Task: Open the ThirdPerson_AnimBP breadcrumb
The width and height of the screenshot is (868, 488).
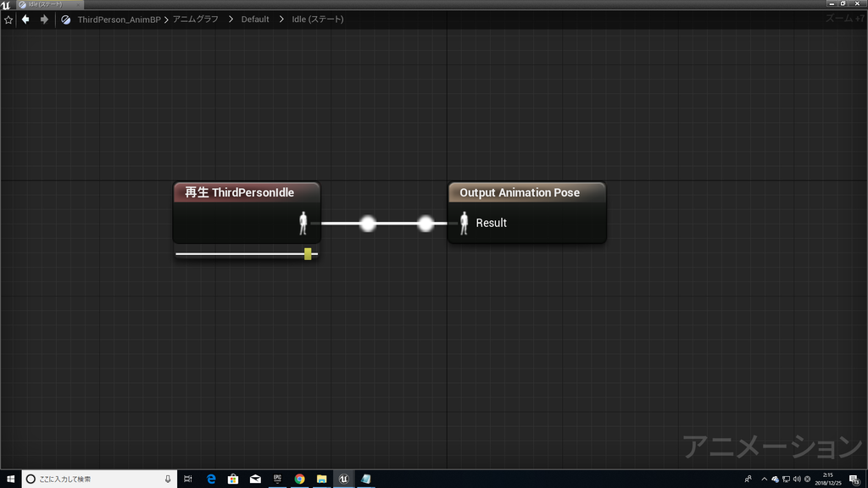Action: pos(119,19)
